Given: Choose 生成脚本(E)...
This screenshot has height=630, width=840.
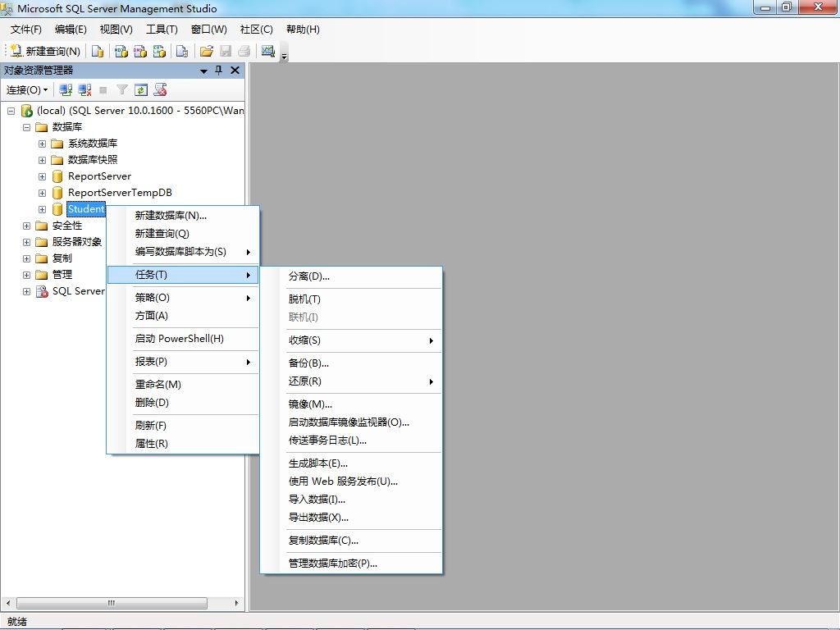Looking at the screenshot, I should click(x=351, y=463).
